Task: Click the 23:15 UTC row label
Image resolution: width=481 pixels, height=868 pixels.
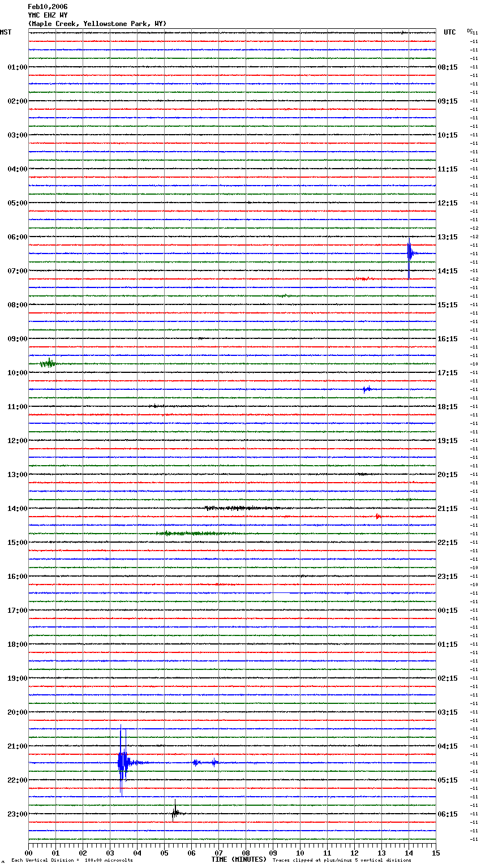Action: click(448, 577)
